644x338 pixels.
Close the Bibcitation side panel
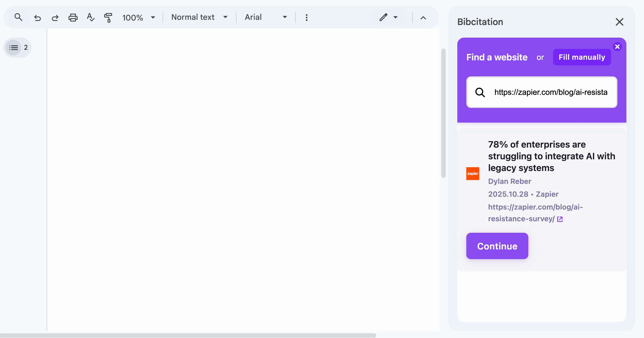click(x=619, y=22)
